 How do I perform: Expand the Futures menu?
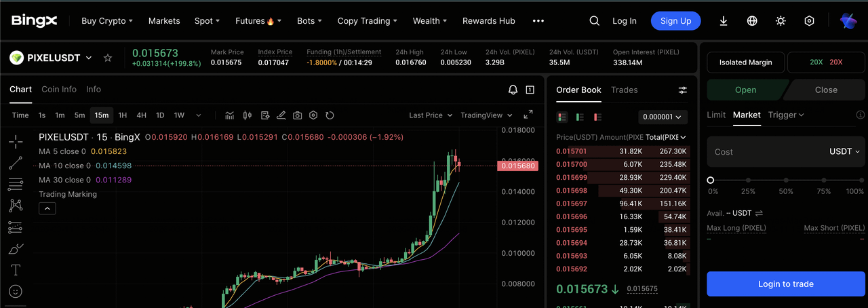click(x=258, y=21)
